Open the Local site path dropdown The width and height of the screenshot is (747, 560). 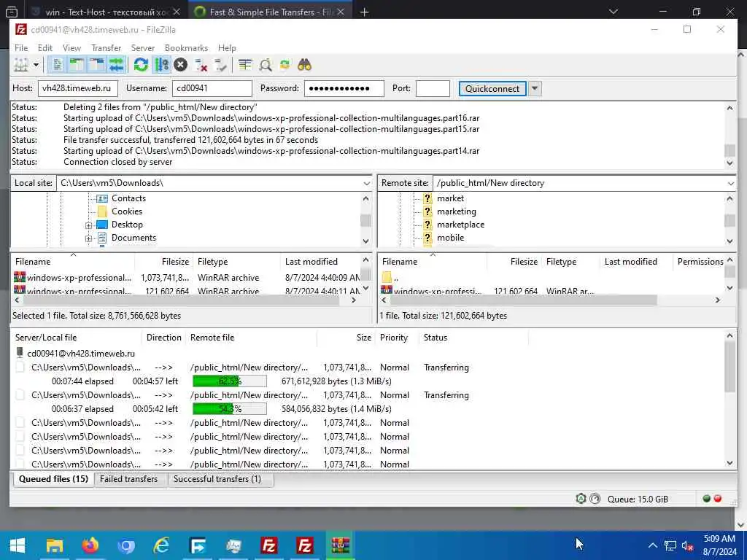pyautogui.click(x=366, y=183)
